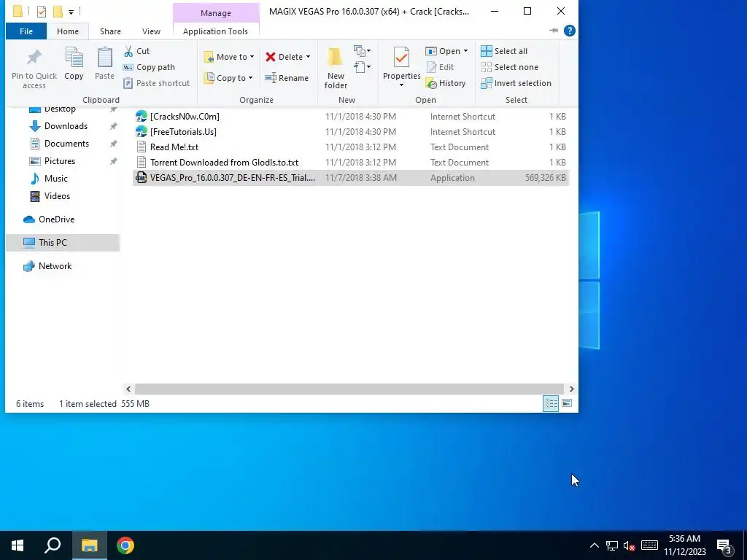Screen dimensions: 747x560
Task: Select Network in the navigation pane
Action: tap(55, 266)
